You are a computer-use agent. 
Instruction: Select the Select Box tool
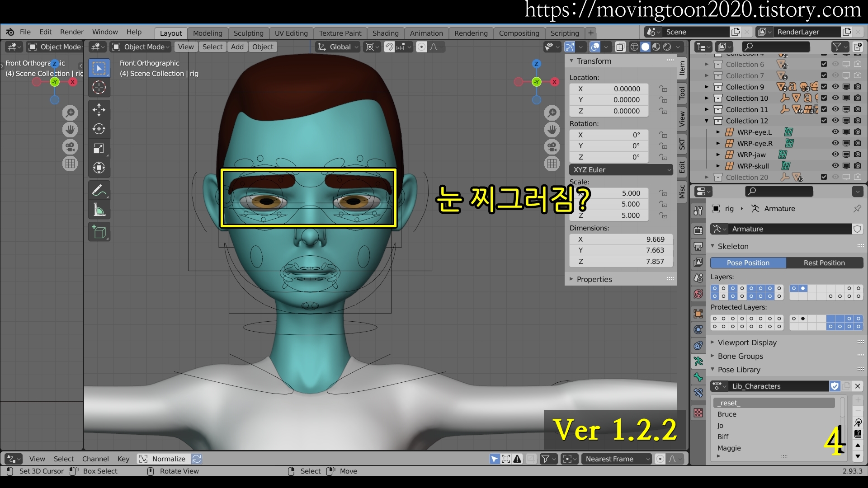[x=99, y=68]
